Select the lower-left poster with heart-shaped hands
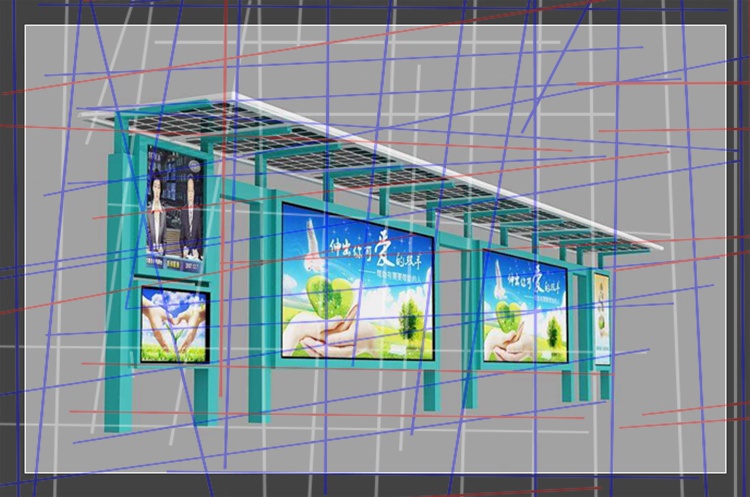750x497 pixels. (x=174, y=324)
